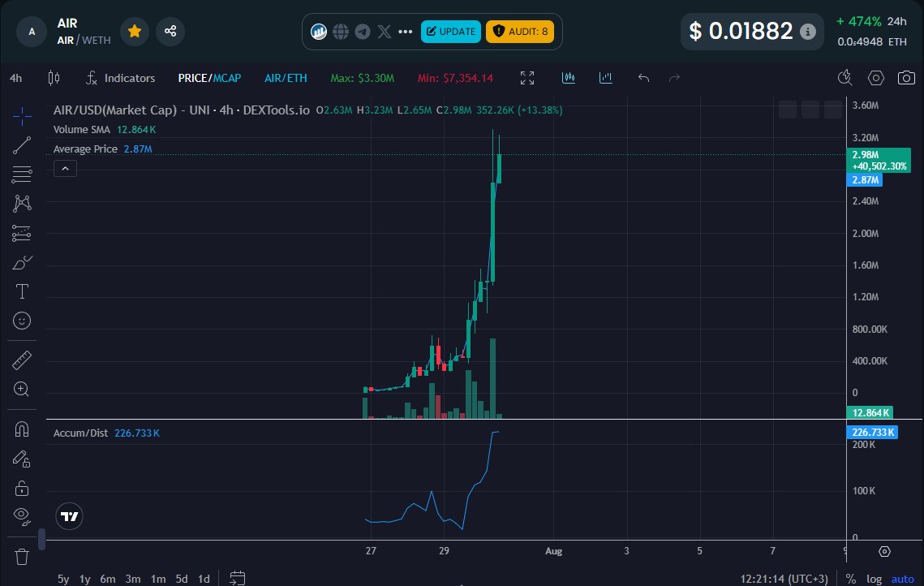Viewport: 924px width, 586px height.
Task: Toggle auto scale mode
Action: point(902,579)
